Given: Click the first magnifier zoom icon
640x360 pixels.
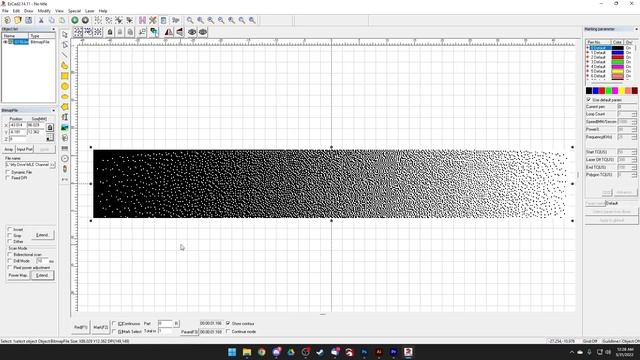Looking at the screenshot, I should [190, 20].
